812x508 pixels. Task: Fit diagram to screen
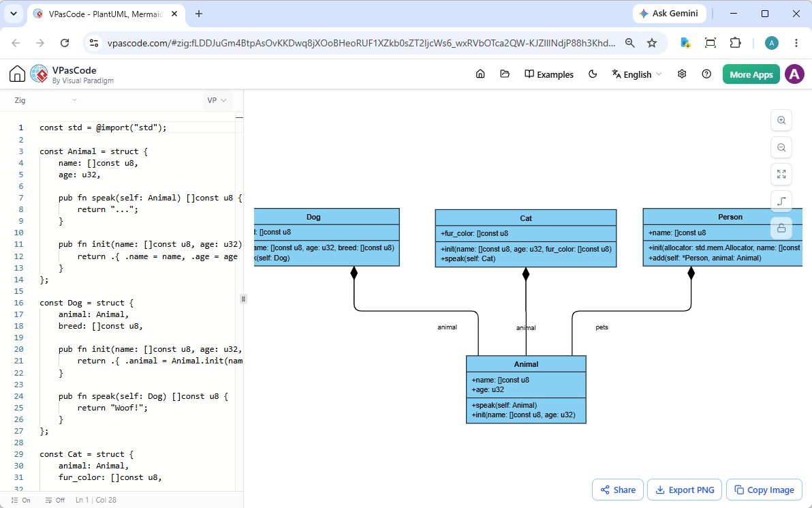pyautogui.click(x=781, y=174)
